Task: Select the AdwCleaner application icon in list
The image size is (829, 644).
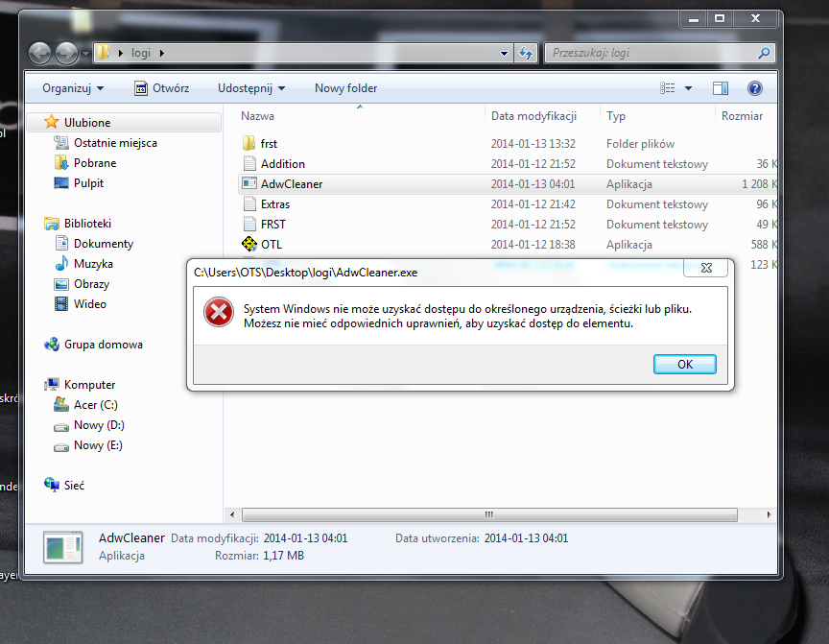Action: pos(249,183)
